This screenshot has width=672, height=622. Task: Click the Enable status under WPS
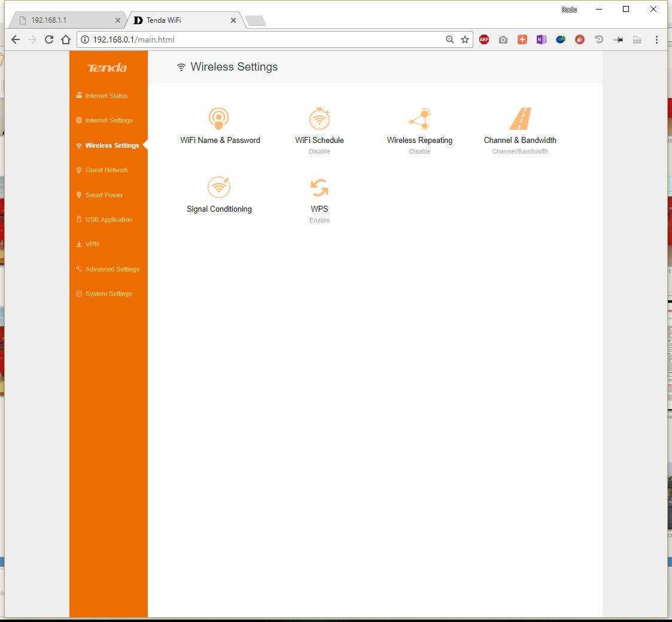coord(320,220)
